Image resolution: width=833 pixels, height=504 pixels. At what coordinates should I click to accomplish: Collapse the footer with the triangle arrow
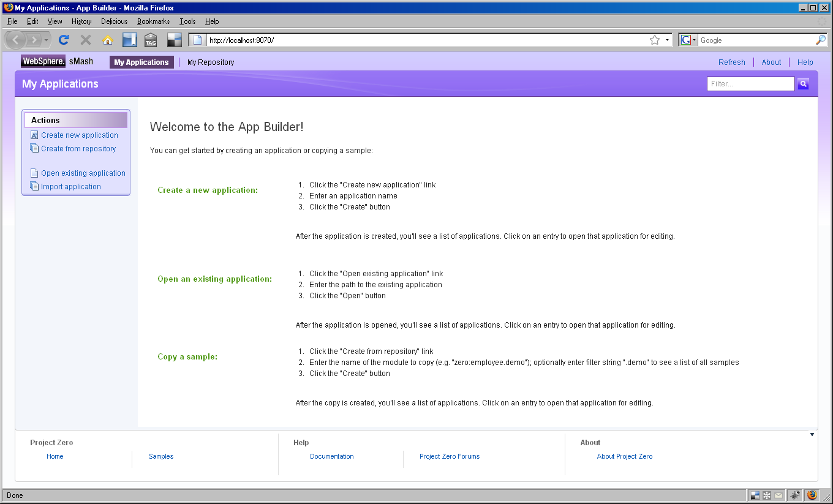click(812, 435)
